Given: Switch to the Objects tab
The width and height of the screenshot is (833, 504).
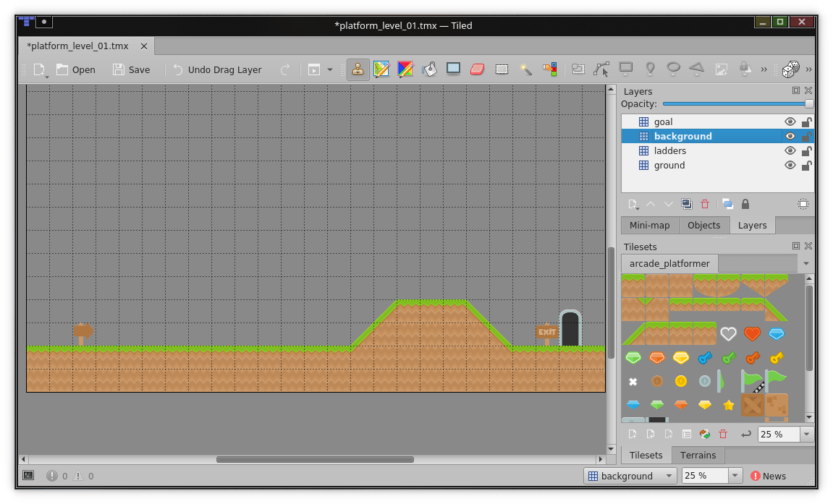Looking at the screenshot, I should coord(703,225).
